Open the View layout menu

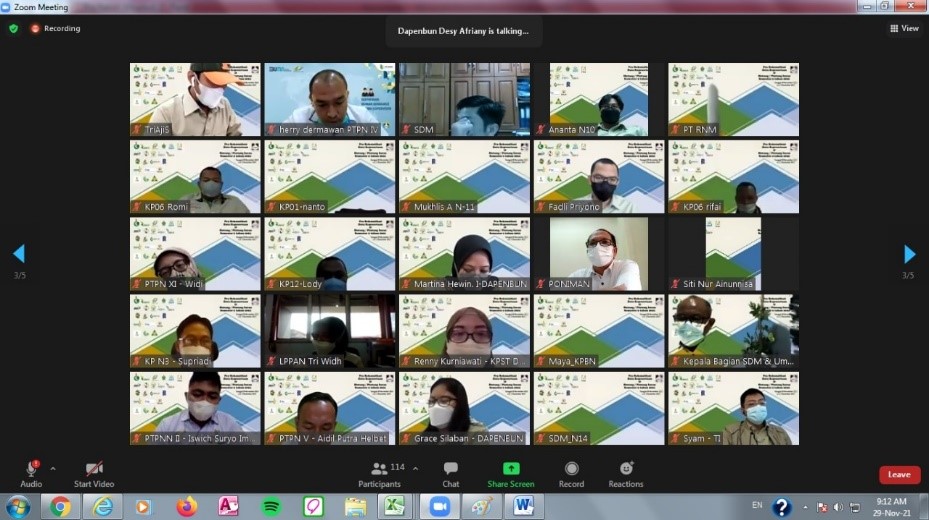tap(904, 29)
